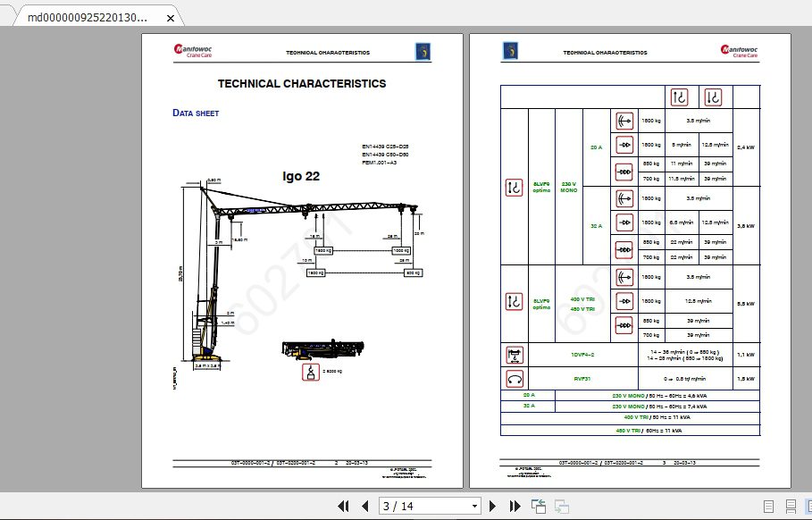Click the TECHNICAL CHARACTERISTICS heading

pyautogui.click(x=301, y=83)
